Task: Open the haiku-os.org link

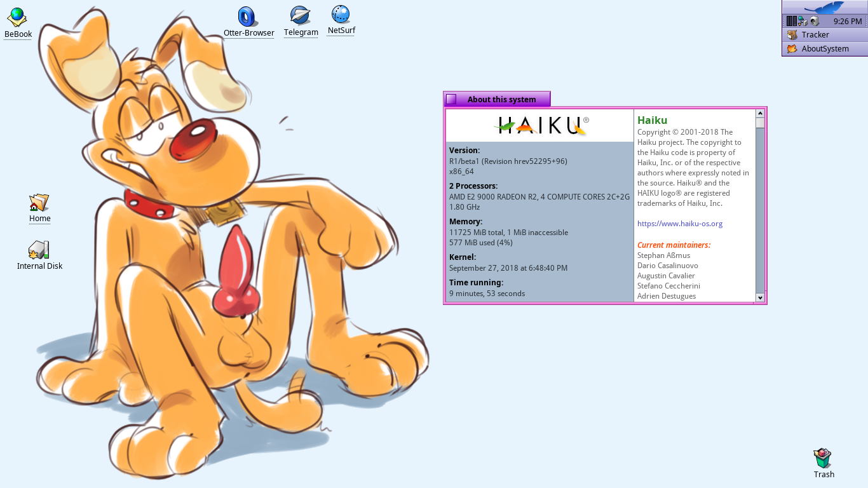Action: (679, 224)
